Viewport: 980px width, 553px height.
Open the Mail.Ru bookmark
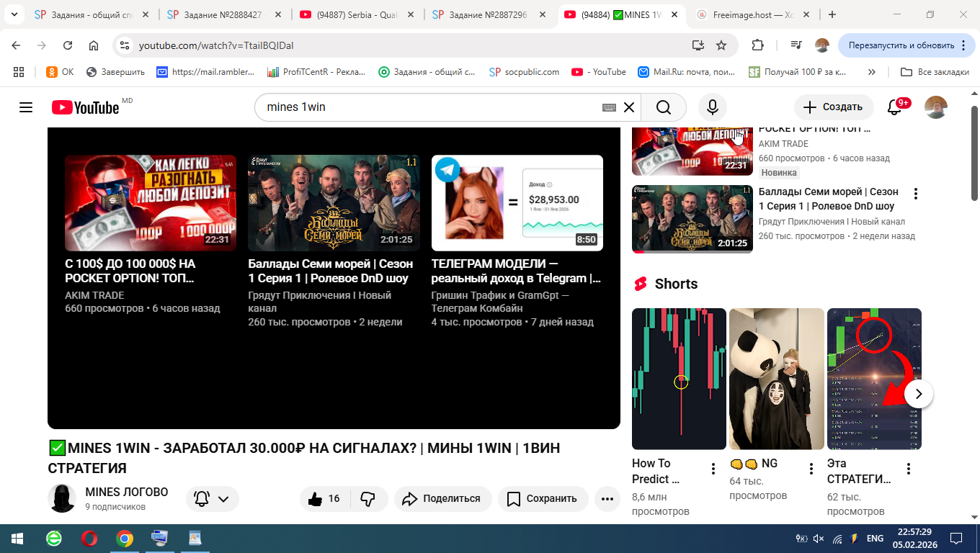687,72
